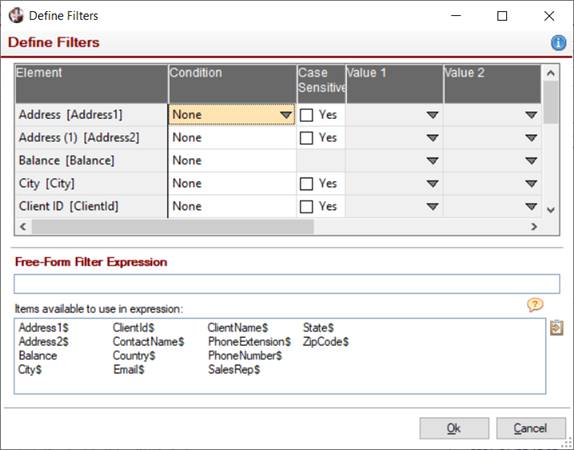Click the Cancel button
574x450 pixels.
coord(531,428)
